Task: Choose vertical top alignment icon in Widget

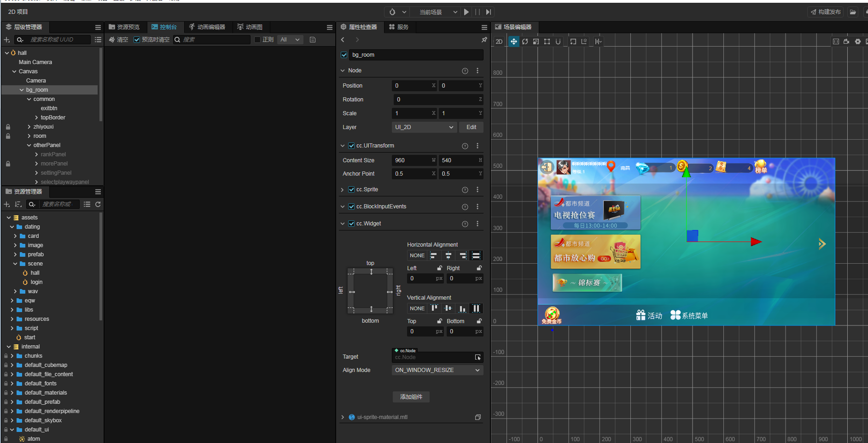Action: point(434,308)
